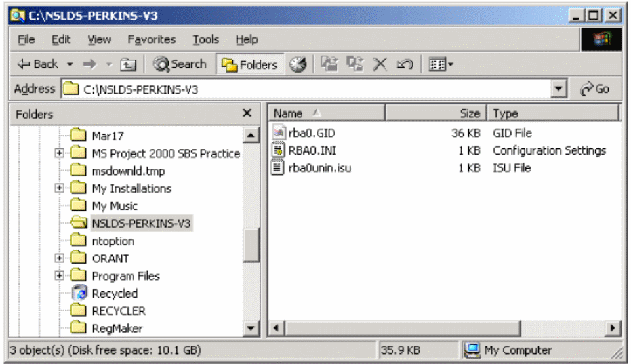The height and width of the screenshot is (364, 631).
Task: Click the Go button
Action: [595, 89]
